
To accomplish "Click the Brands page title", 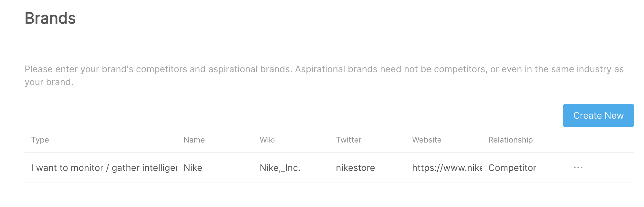I will (50, 18).
